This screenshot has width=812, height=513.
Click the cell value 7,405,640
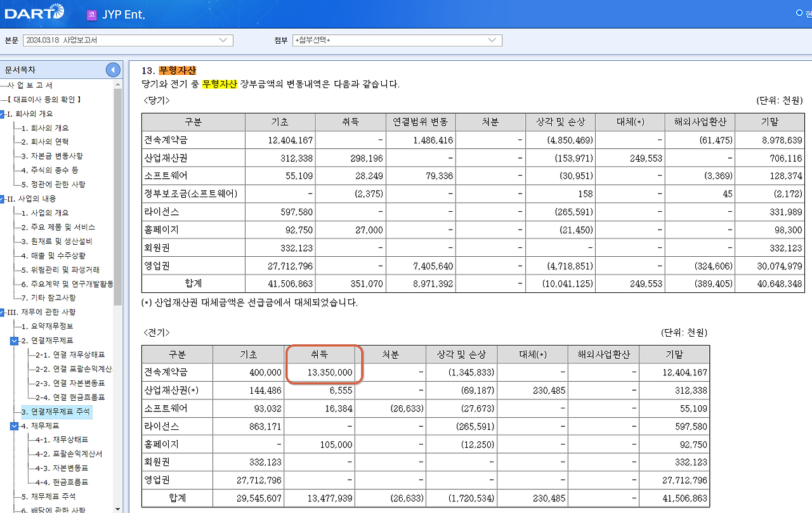coord(432,266)
